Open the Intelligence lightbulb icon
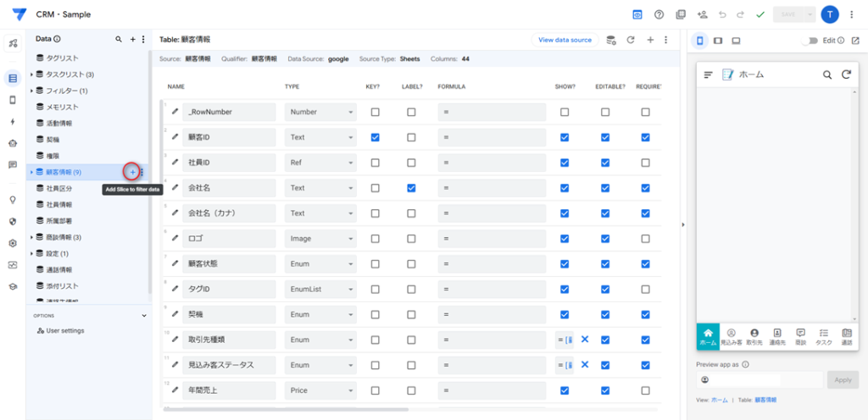868x420 pixels. pos(13,200)
